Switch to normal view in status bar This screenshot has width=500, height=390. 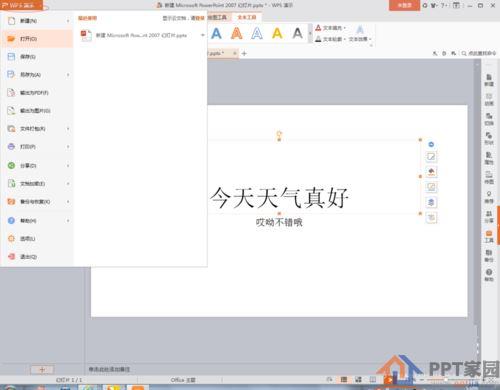point(344,379)
